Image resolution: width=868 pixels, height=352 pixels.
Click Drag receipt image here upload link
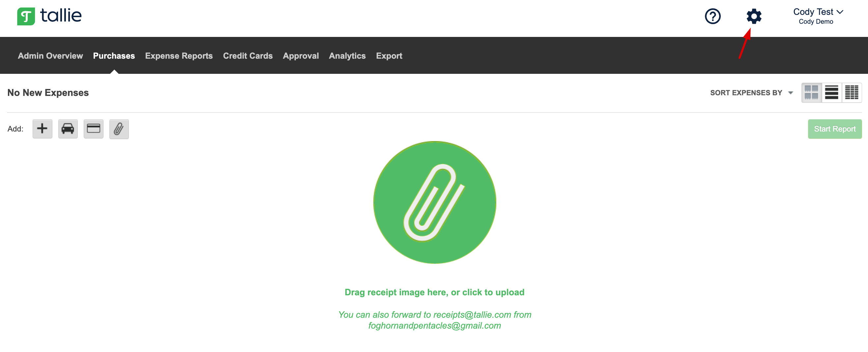(x=434, y=292)
